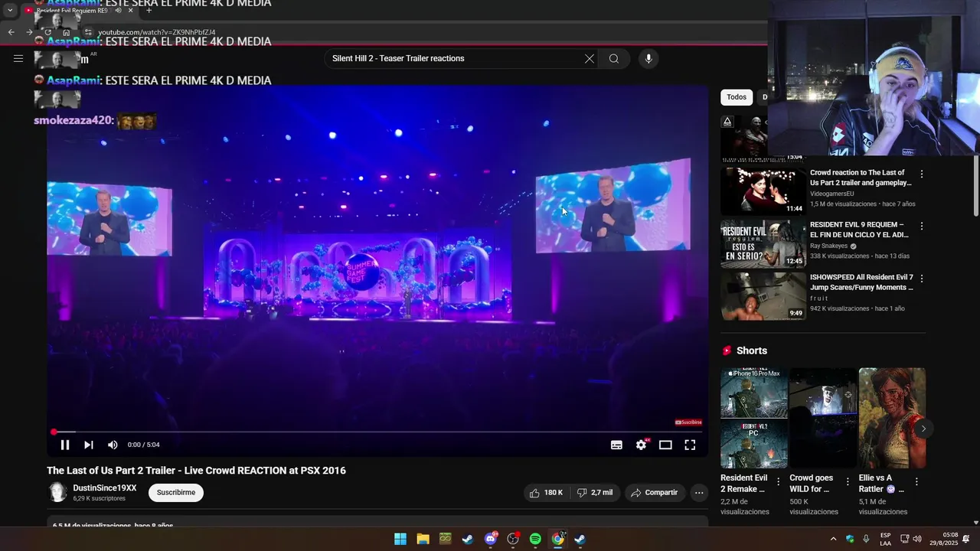Screen dimensions: 980x551
Task: Click the VideogamersEU channel name
Action: pyautogui.click(x=831, y=194)
